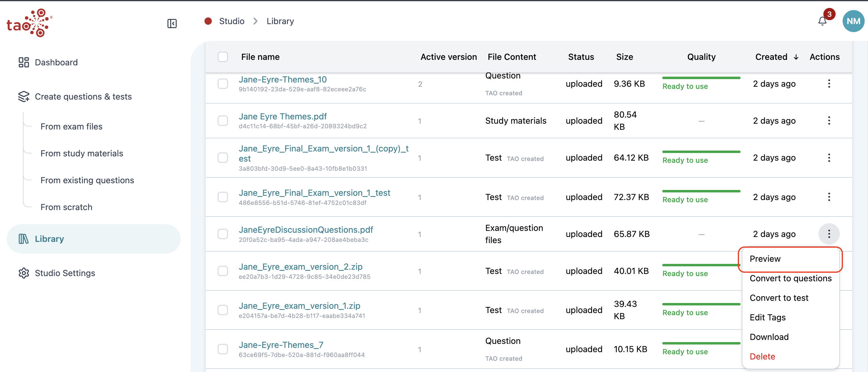Select Convert to test menu item
Screen dimensions: 868x372
pyautogui.click(x=790, y=298)
